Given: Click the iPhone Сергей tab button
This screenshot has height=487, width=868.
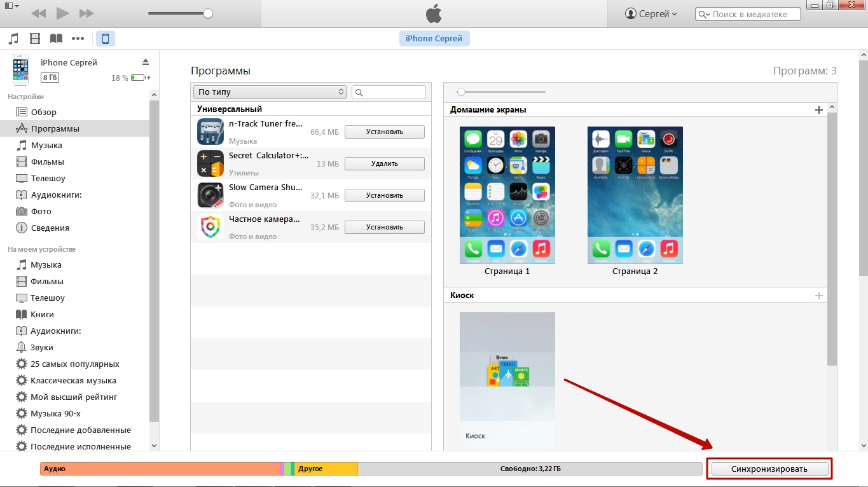Looking at the screenshot, I should click(x=434, y=39).
